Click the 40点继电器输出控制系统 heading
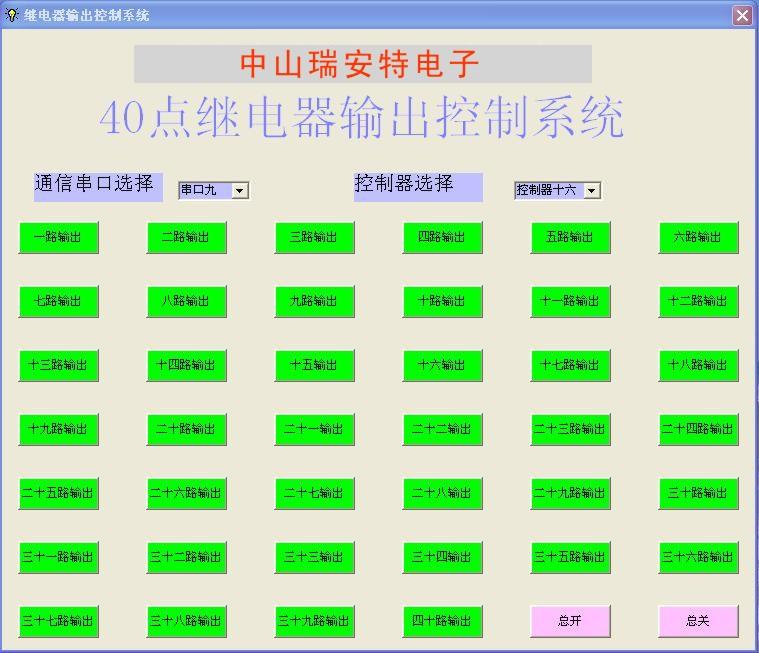The height and width of the screenshot is (653, 759). (362, 117)
